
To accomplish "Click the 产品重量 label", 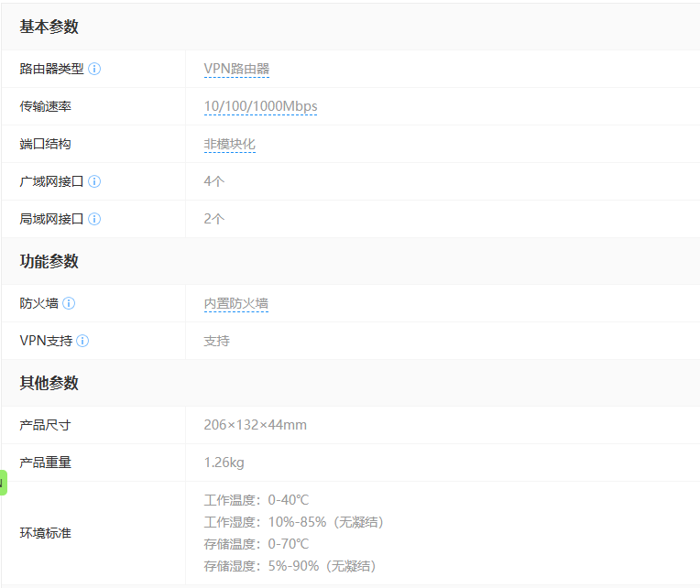I will 46,463.
